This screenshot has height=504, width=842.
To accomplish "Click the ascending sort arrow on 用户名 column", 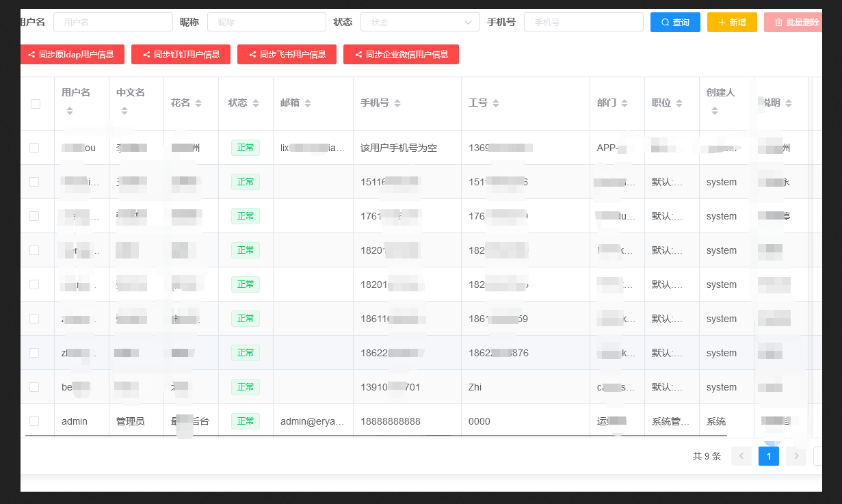I will click(70, 107).
